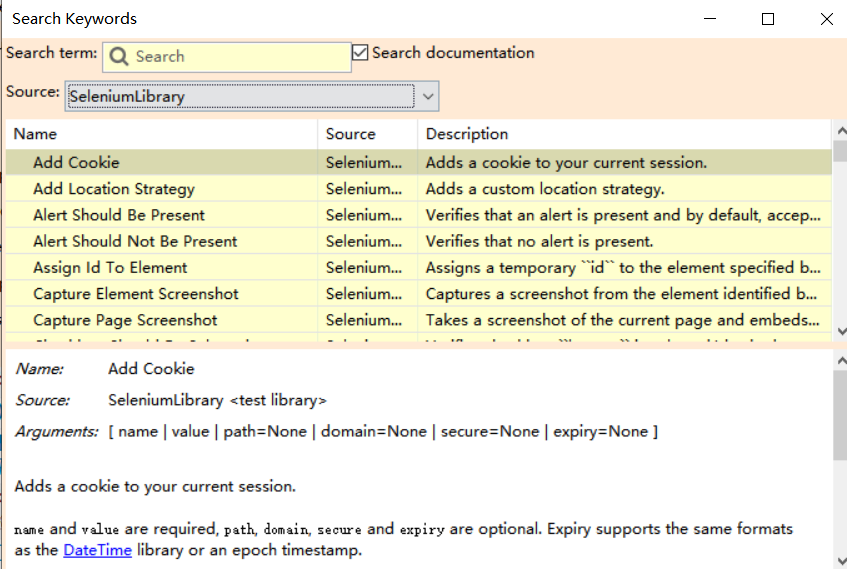Select the Capture Page Screenshot keyword
Viewport: 847px width, 569px height.
(125, 320)
